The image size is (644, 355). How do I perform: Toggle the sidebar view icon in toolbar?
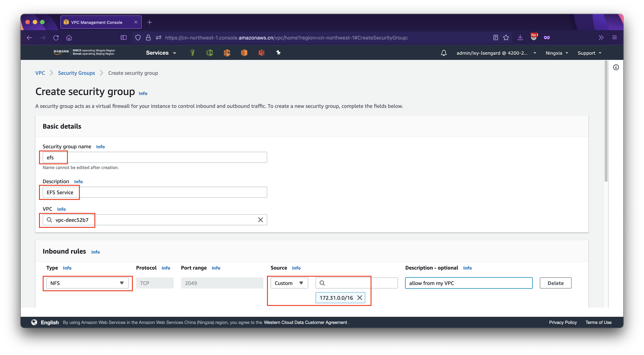pyautogui.click(x=123, y=38)
